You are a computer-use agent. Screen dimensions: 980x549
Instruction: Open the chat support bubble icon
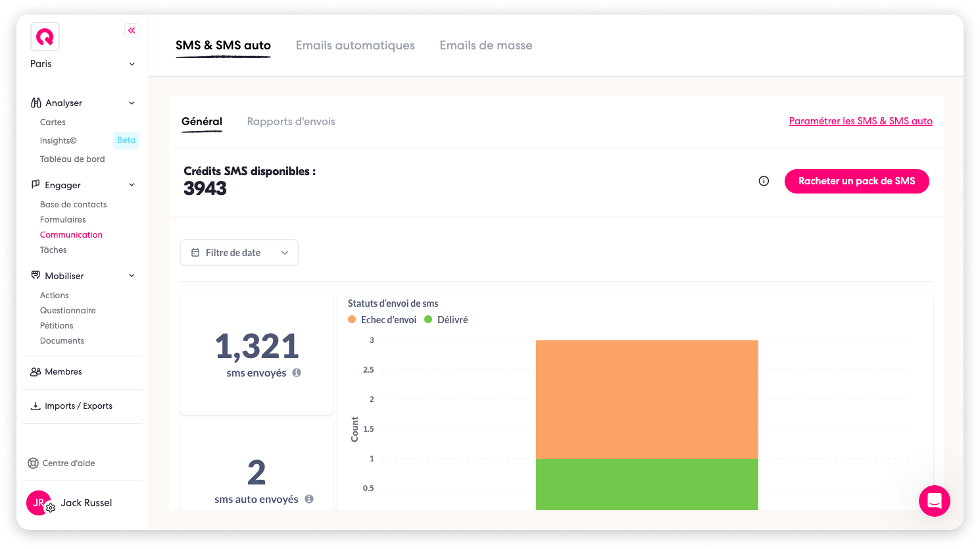coord(935,501)
